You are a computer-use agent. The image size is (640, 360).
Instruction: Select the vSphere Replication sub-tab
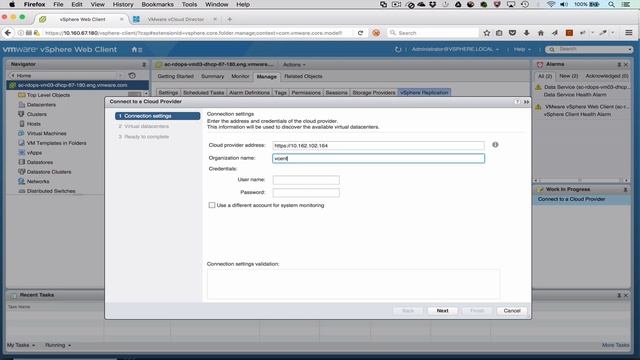424,93
